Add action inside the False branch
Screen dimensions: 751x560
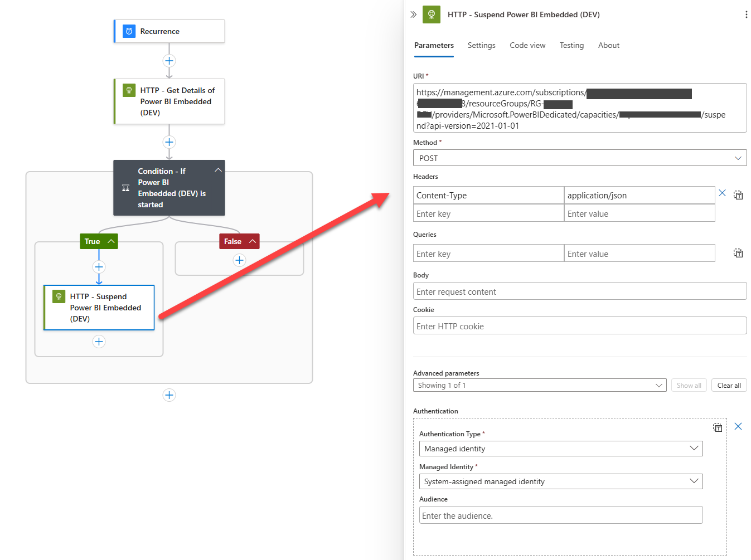tap(239, 260)
